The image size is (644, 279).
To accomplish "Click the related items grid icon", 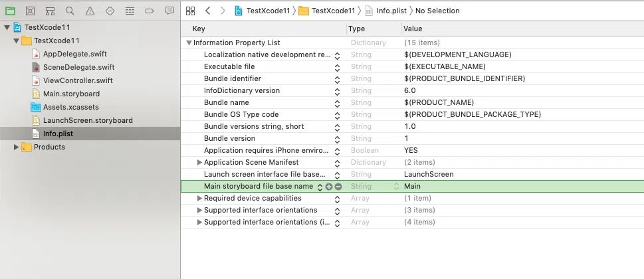I will coord(190,11).
